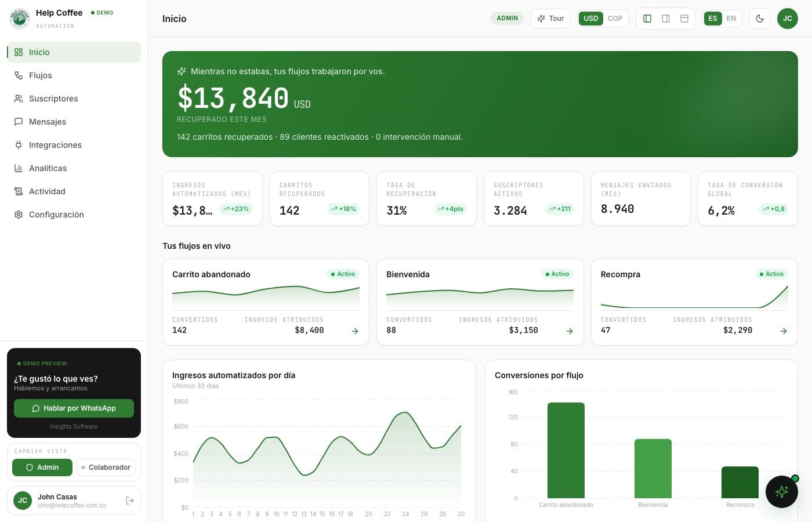Click john@helpcoffee.com.co email text

(72, 506)
